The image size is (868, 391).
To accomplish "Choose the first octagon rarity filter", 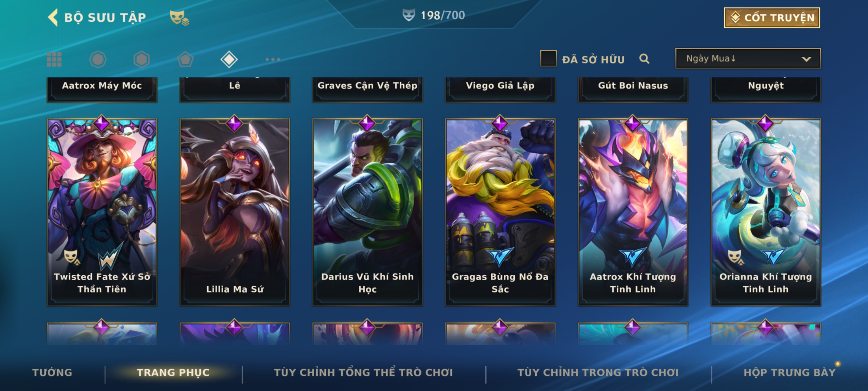I will [98, 59].
